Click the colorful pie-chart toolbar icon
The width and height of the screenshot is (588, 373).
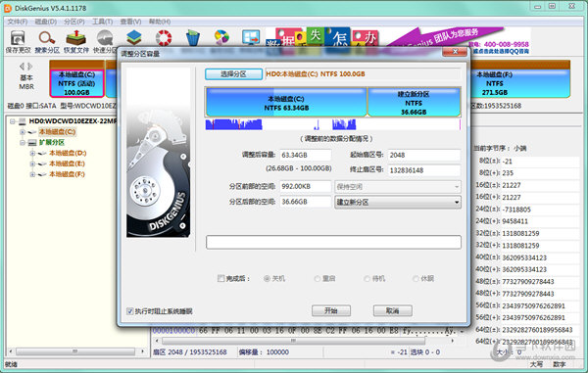[x=221, y=38]
